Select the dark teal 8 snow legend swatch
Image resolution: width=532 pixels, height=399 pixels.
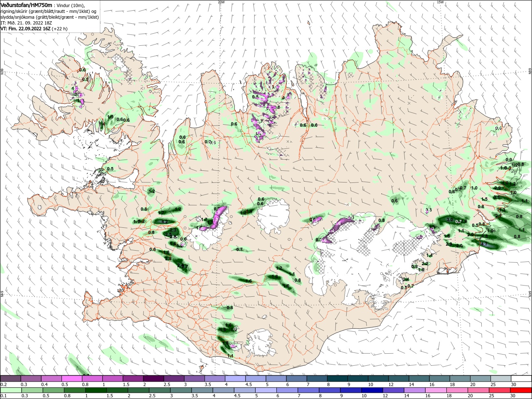pyautogui.click(x=337, y=379)
